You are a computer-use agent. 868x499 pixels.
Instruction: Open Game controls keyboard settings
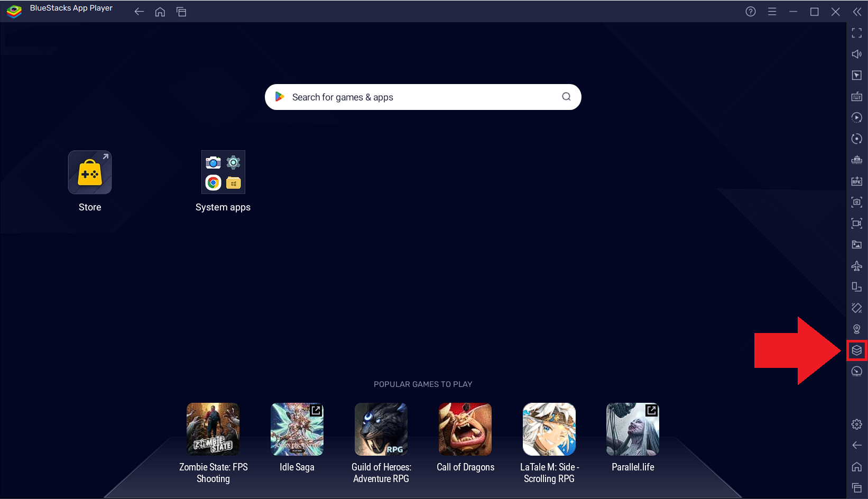[x=857, y=97]
